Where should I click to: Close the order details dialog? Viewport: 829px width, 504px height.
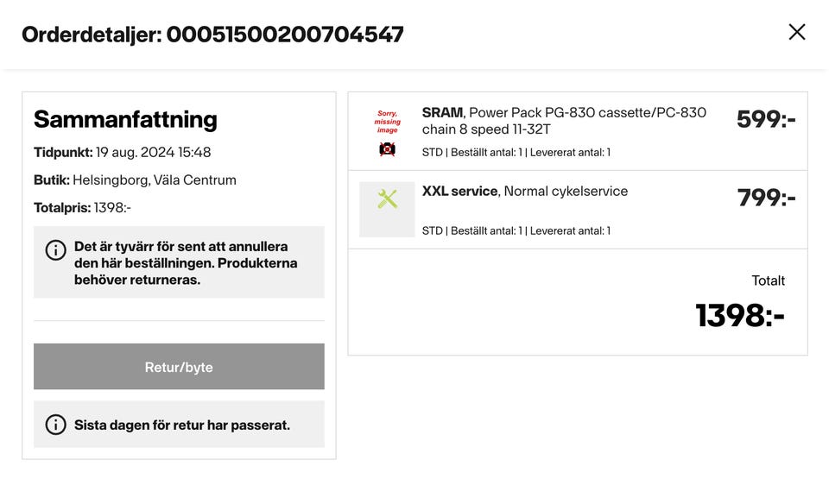796,33
